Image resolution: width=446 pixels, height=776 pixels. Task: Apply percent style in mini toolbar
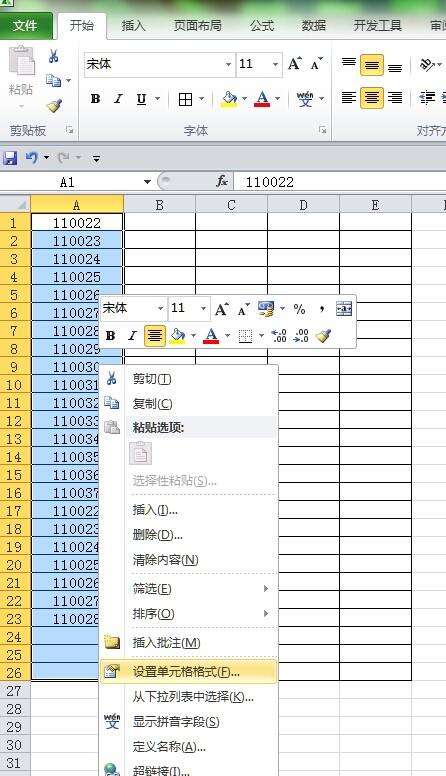tap(299, 309)
